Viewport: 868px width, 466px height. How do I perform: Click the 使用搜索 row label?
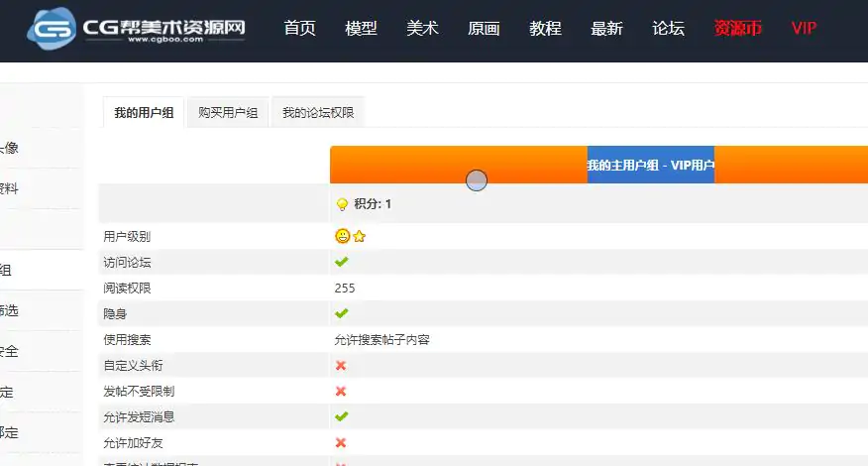127,340
